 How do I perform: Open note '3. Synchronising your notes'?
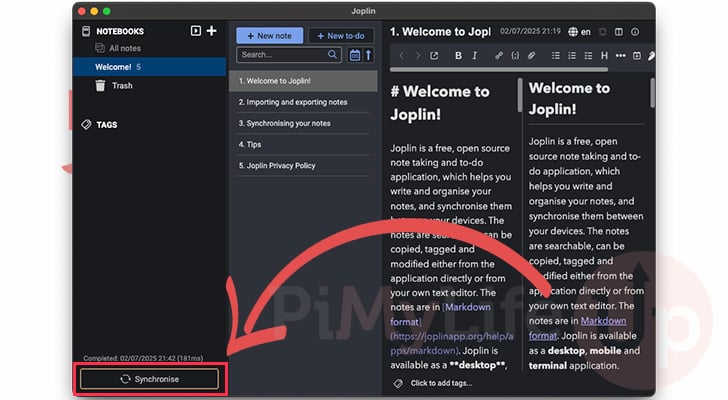point(304,123)
